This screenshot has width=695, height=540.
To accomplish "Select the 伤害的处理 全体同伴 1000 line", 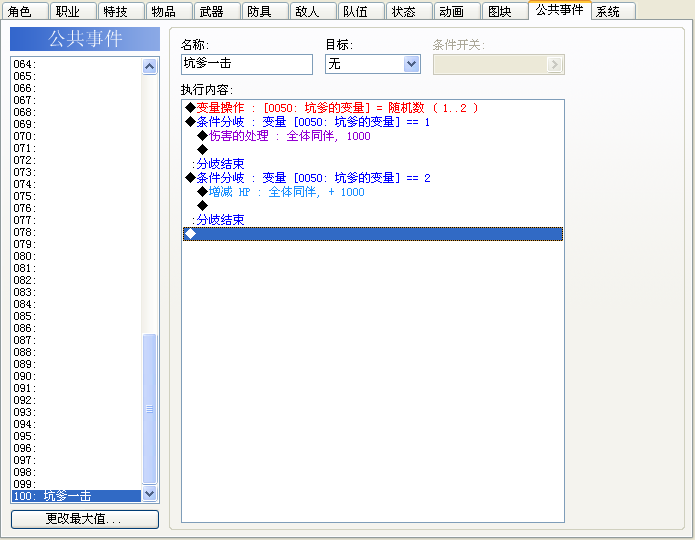I will pyautogui.click(x=373, y=136).
